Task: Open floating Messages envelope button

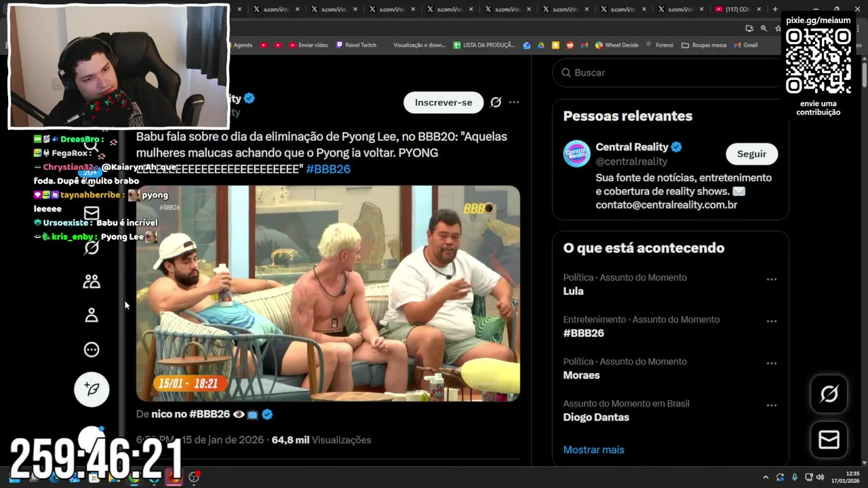Action: tap(829, 440)
